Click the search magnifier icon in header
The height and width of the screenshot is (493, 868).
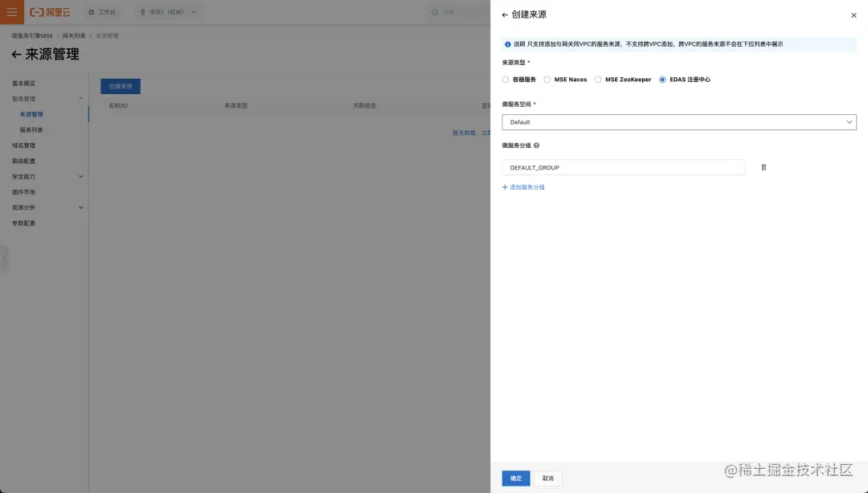tap(435, 12)
